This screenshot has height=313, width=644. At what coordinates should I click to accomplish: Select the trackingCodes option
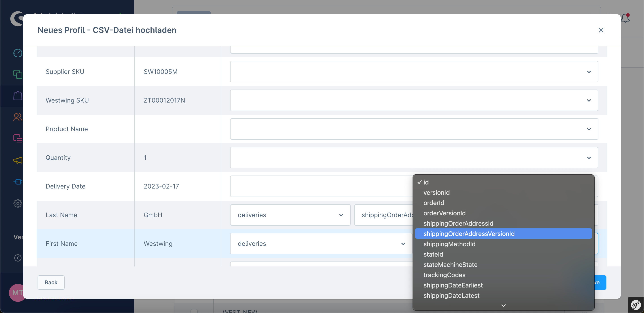503,275
